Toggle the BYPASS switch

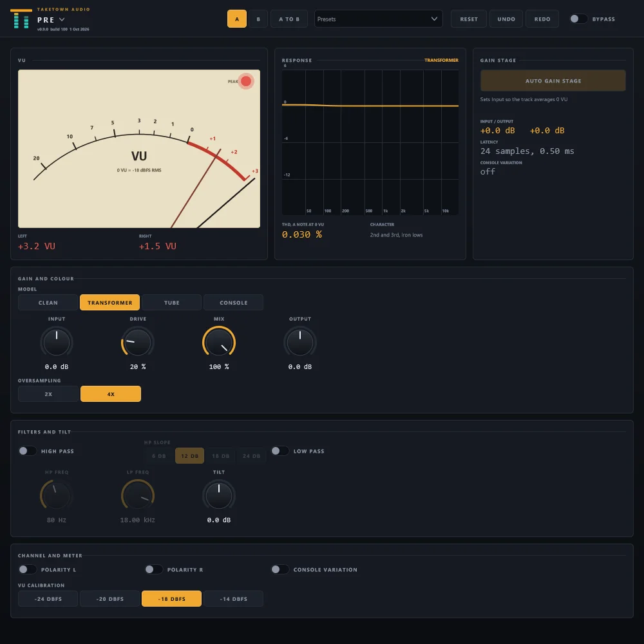pyautogui.click(x=578, y=19)
